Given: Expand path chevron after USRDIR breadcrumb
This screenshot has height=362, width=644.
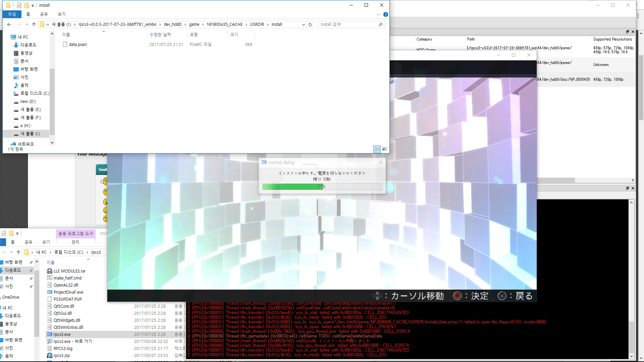Looking at the screenshot, I should 268,24.
